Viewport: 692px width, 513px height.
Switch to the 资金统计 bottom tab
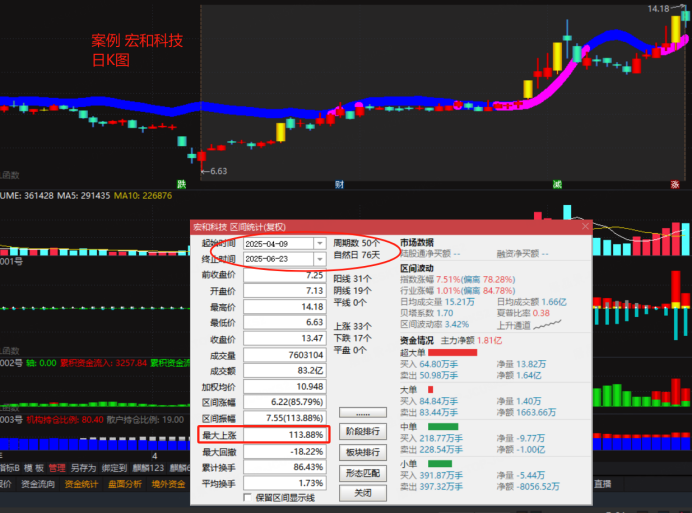click(x=80, y=484)
